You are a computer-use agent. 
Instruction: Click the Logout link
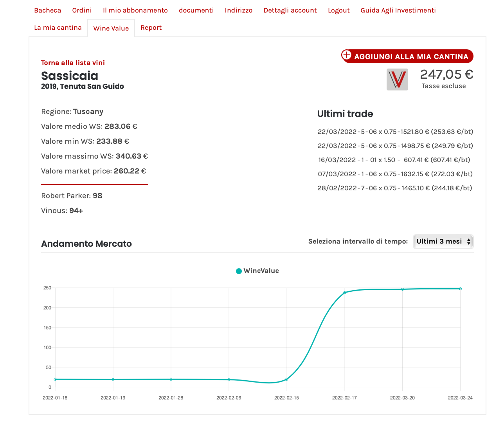(338, 11)
